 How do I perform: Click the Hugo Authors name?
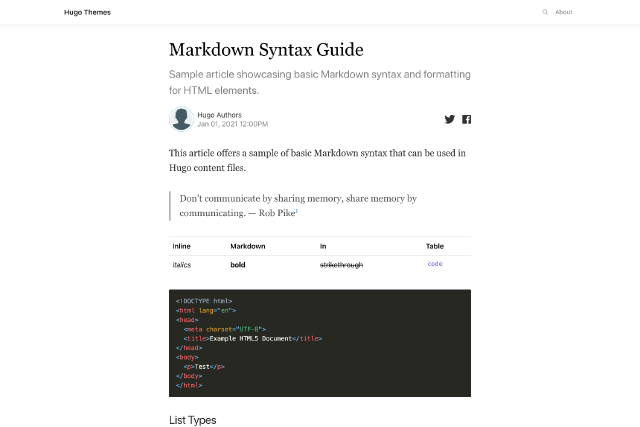click(x=219, y=115)
